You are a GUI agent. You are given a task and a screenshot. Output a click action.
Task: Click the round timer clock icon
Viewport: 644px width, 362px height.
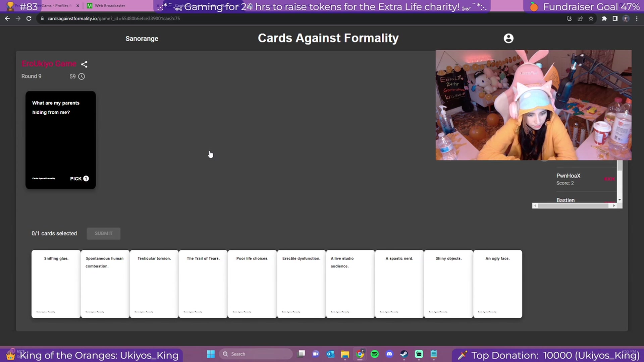tap(82, 76)
